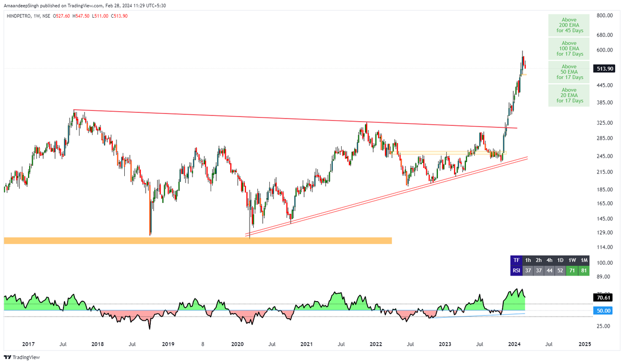Image resolution: width=624 pixels, height=364 pixels.
Task: Click the 600.00 price axis label
Action: point(604,50)
